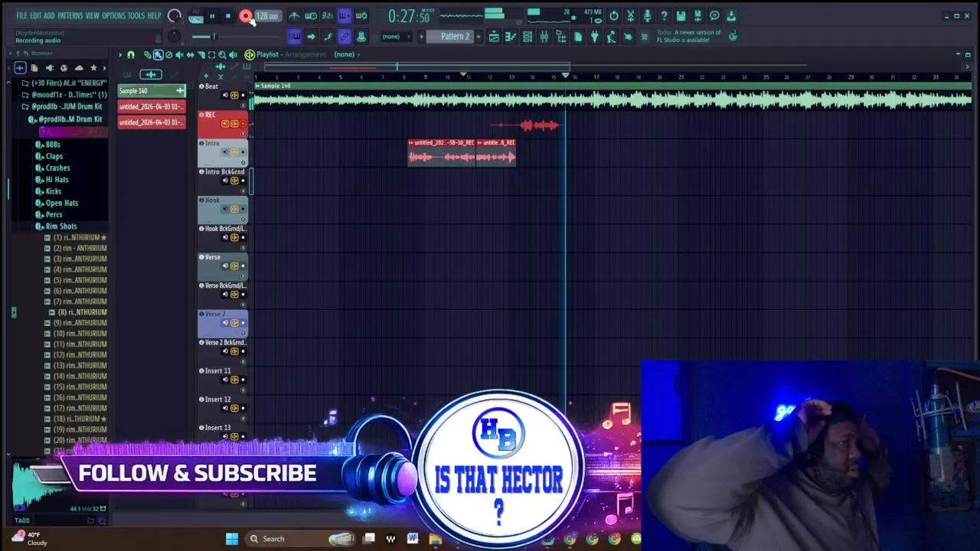Select the playlist select tool icon

211,55
